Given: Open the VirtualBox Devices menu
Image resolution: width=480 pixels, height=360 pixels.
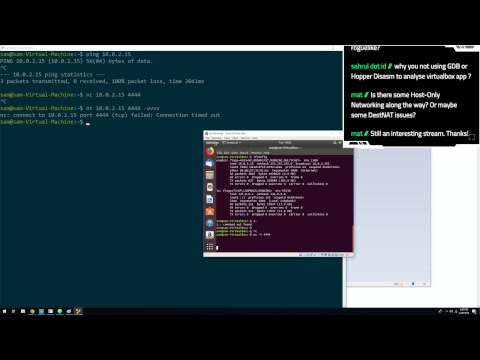Looking at the screenshot, I should point(245,138).
